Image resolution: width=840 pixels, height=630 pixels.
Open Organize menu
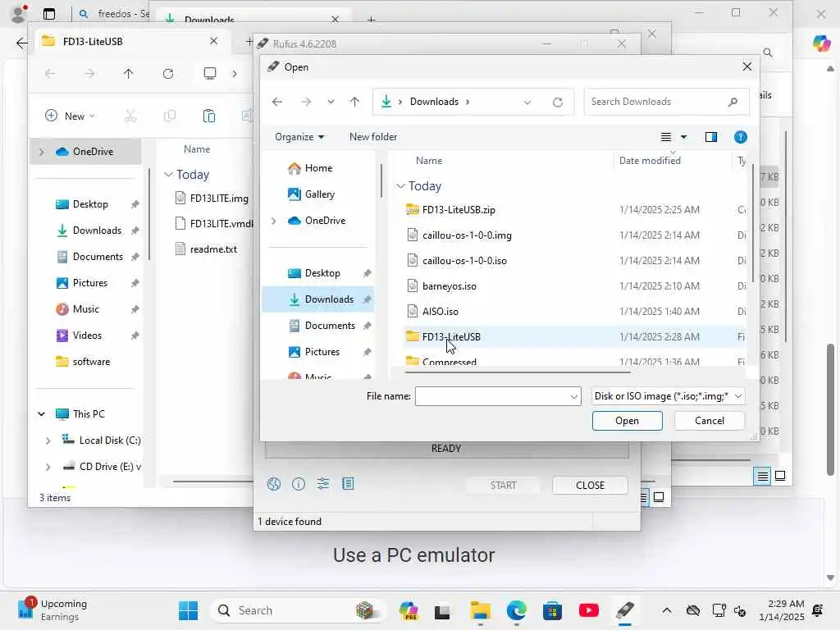pyautogui.click(x=299, y=137)
